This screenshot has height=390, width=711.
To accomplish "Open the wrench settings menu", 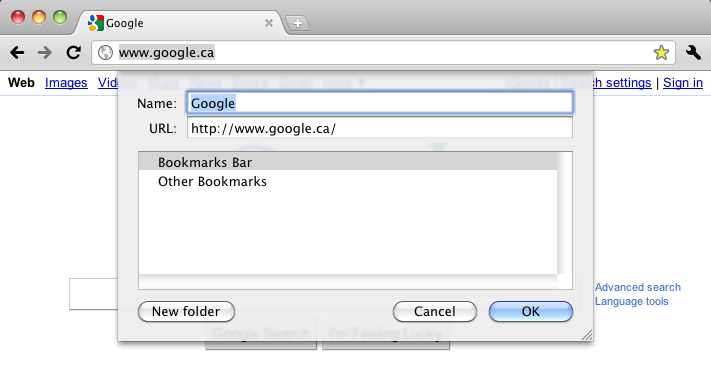I will coord(693,53).
